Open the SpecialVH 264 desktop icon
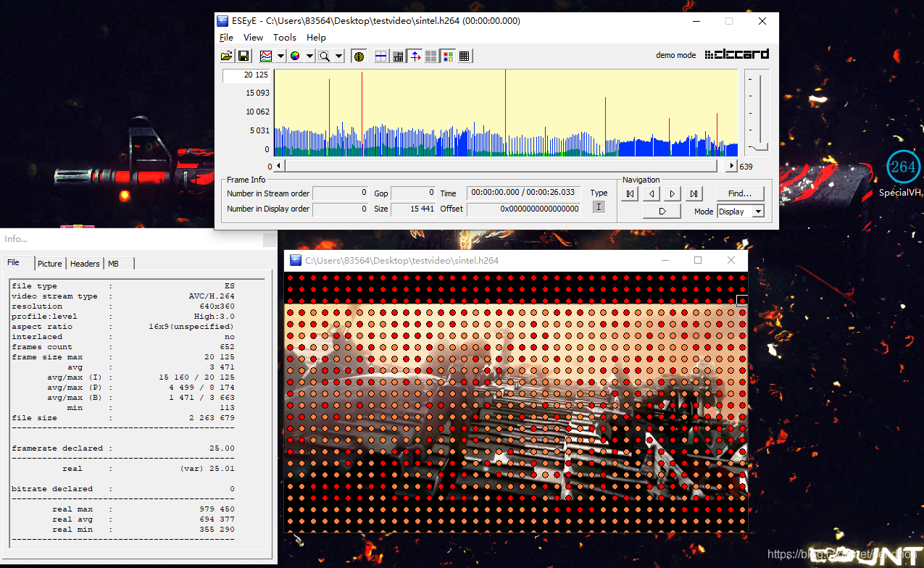The image size is (924, 568). tap(903, 174)
